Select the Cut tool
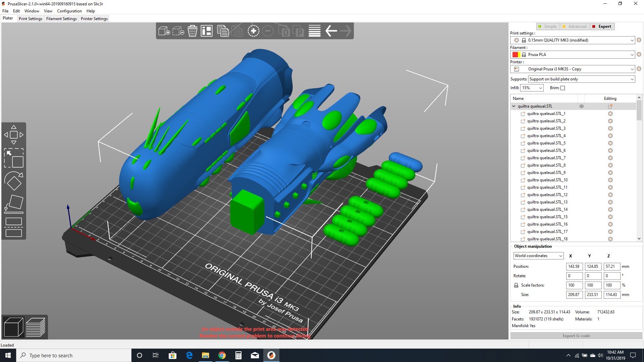Image resolution: width=644 pixels, height=362 pixels. point(14,227)
